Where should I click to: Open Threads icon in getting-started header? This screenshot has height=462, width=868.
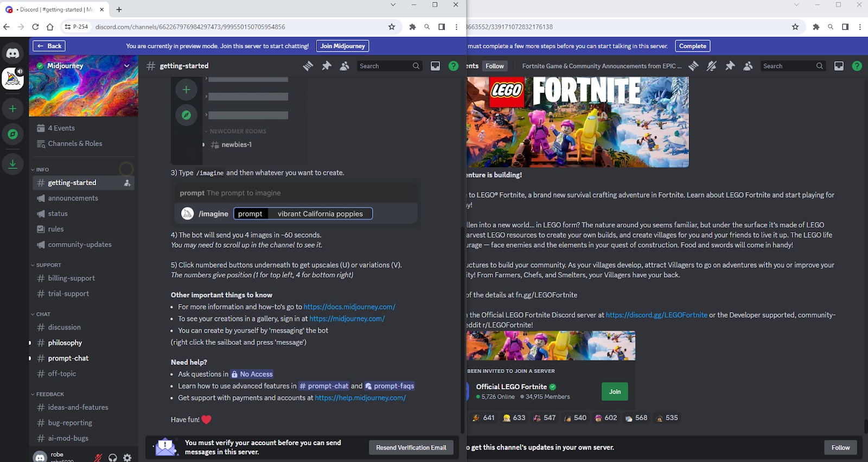click(308, 66)
